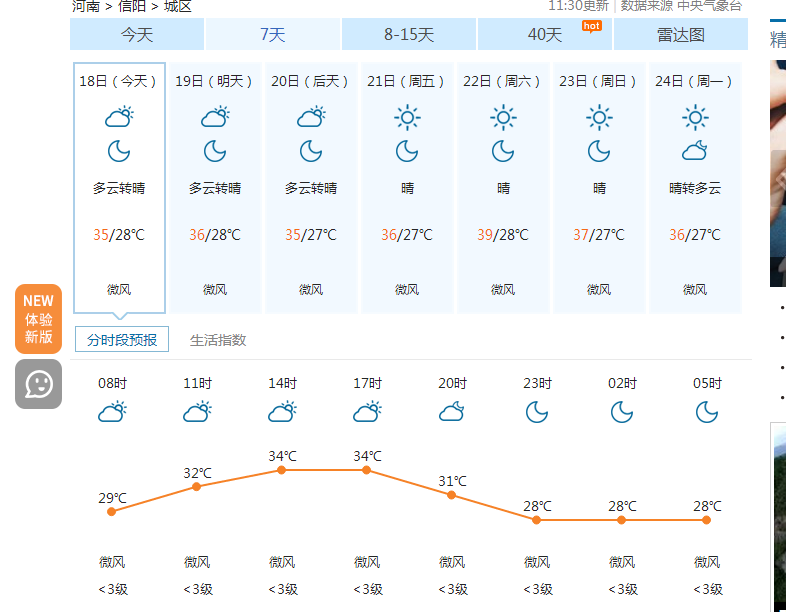
Task: Click the 34℃ point at 17时 on chart
Action: tap(366, 470)
